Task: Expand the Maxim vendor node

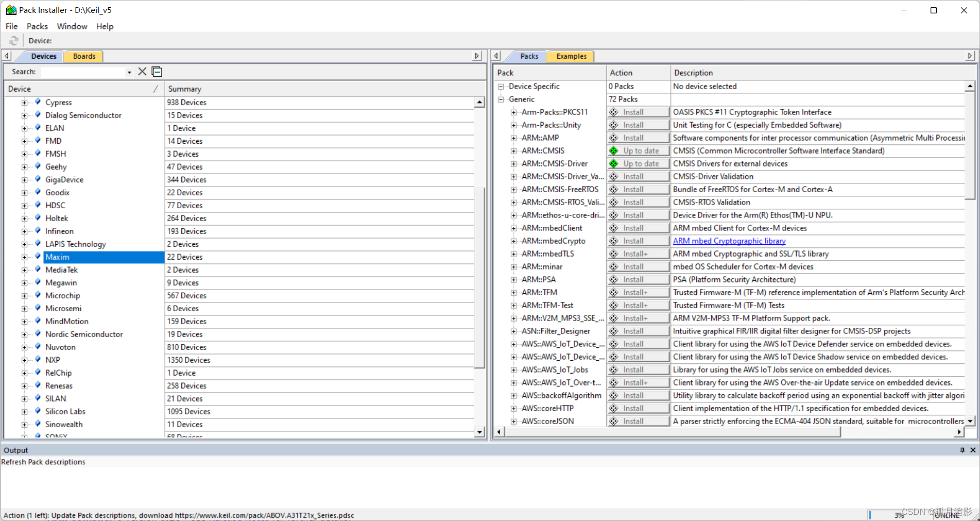Action: (24, 257)
